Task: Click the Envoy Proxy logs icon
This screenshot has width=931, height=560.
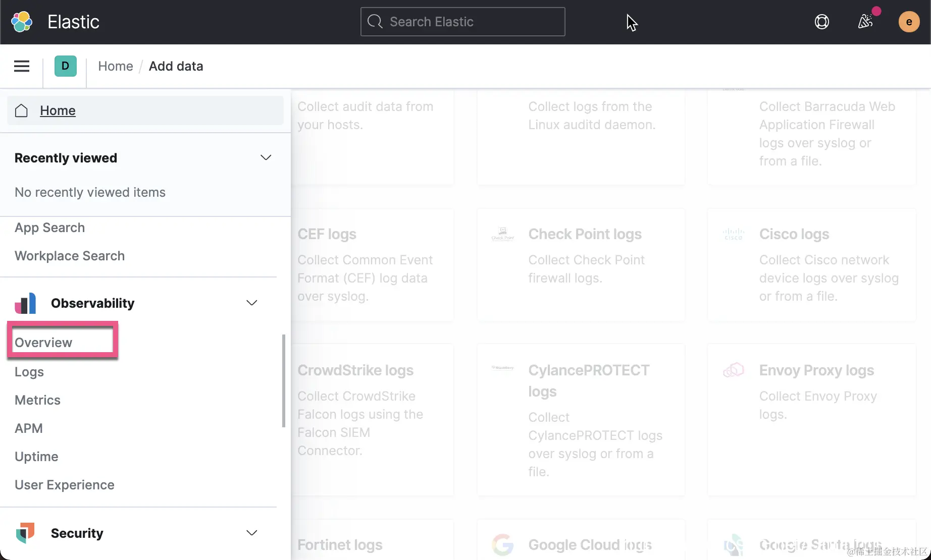Action: click(734, 370)
